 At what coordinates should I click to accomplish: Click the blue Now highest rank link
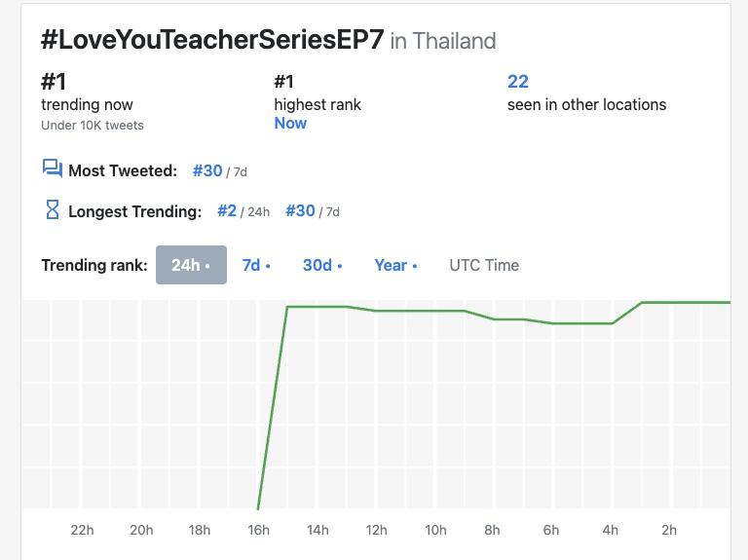click(290, 123)
